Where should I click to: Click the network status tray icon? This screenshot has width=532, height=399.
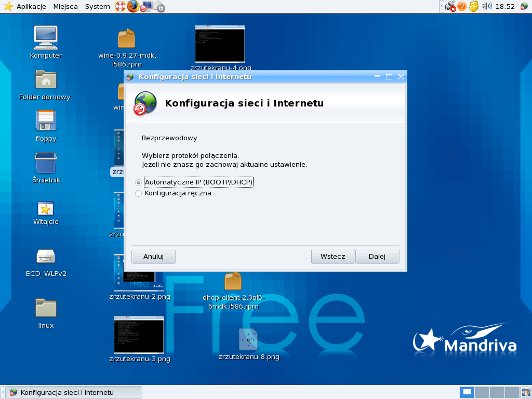[450, 7]
